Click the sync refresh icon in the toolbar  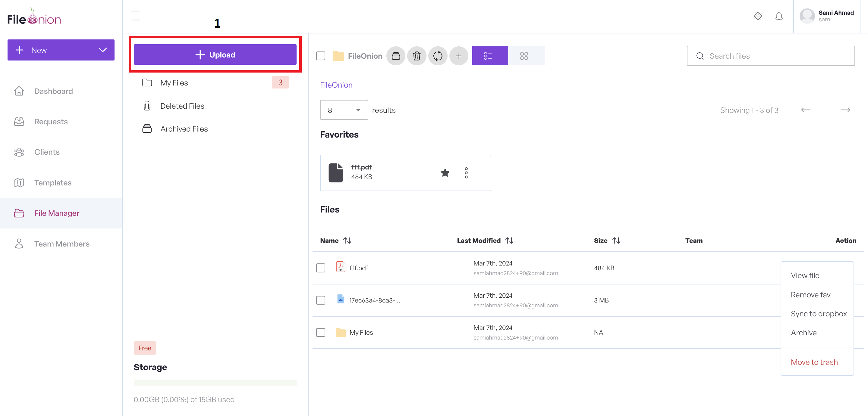(x=437, y=56)
